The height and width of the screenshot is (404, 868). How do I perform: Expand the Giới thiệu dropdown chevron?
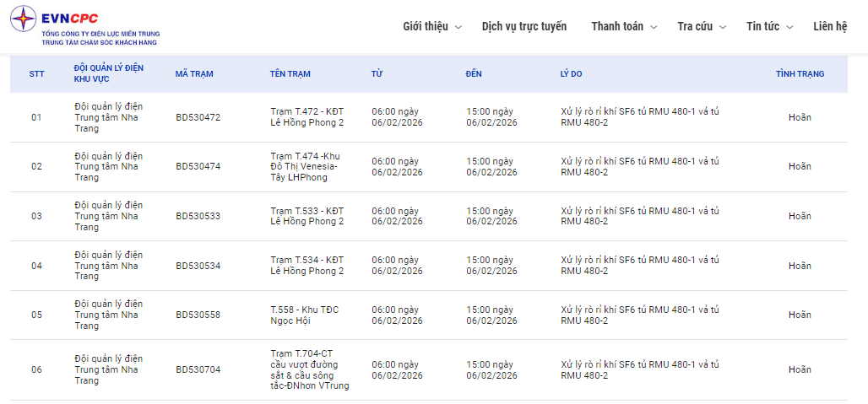click(458, 27)
